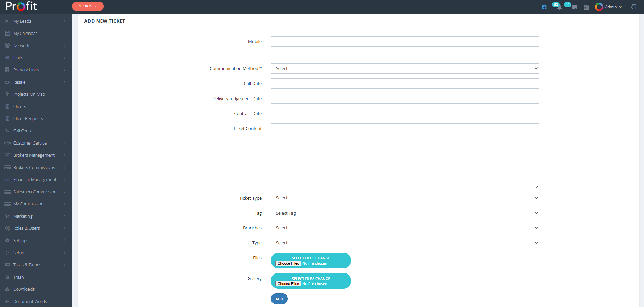Viewport: 644px width, 307px height.
Task: Open the Admin account dropdown
Action: (608, 7)
